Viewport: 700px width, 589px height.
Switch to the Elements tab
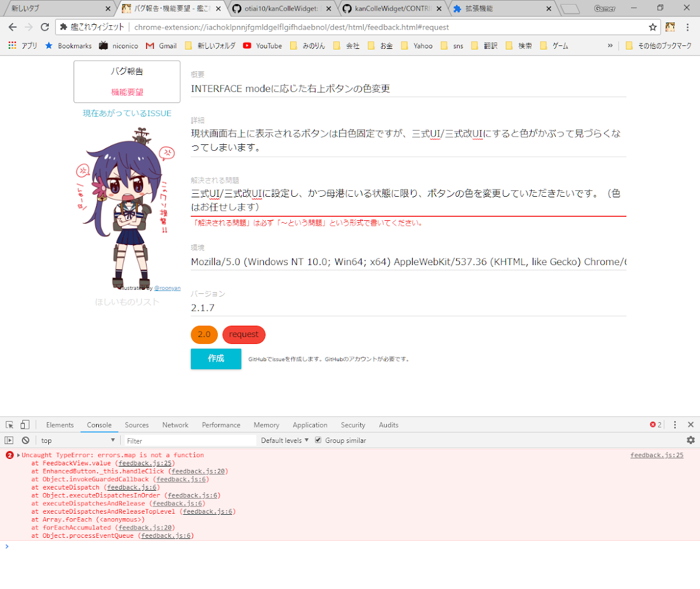point(60,425)
